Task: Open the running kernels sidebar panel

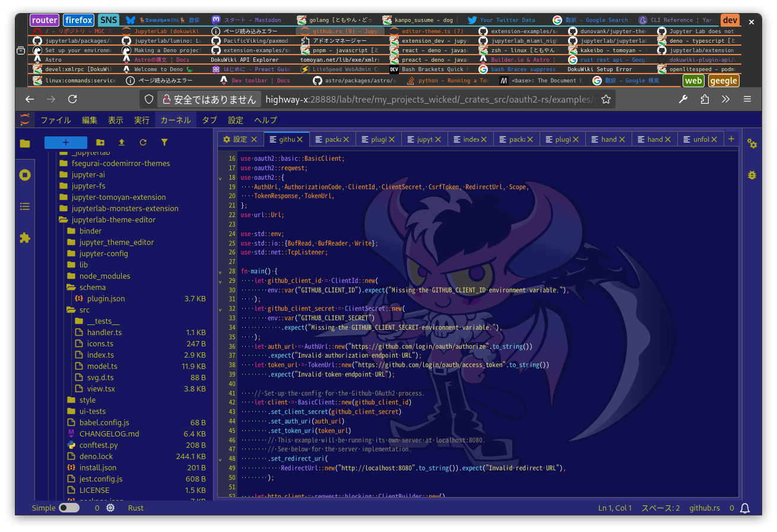Action: click(x=25, y=175)
